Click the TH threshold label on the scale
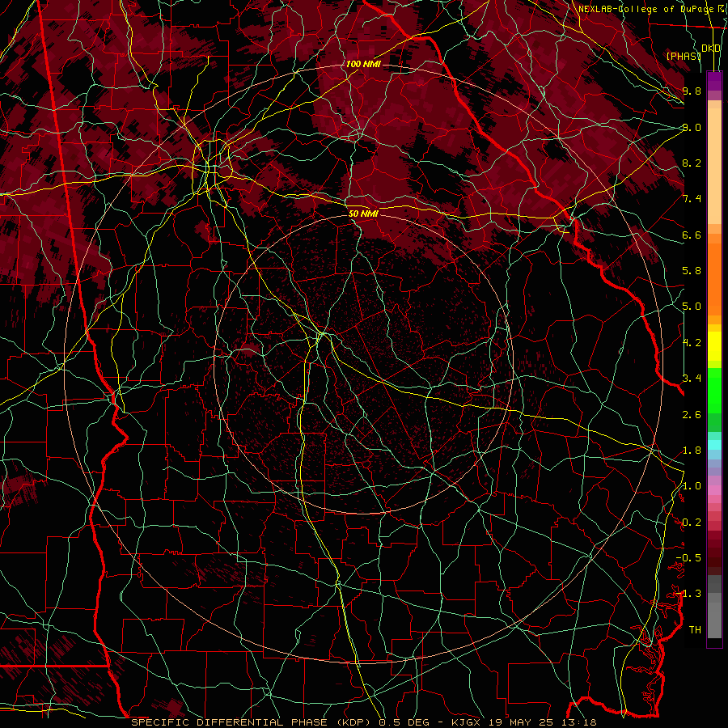Screen dimensions: 728x728 tap(695, 630)
